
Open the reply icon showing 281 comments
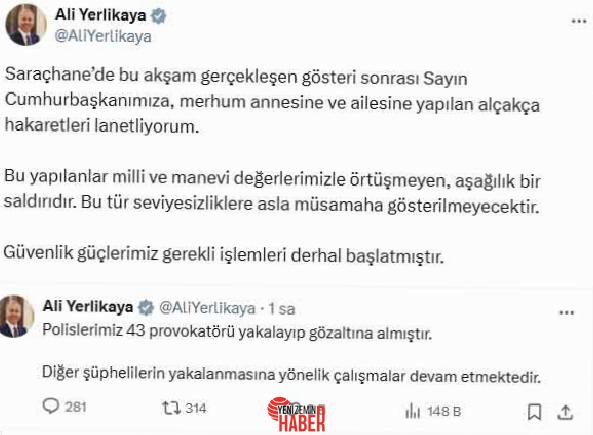(x=51, y=406)
